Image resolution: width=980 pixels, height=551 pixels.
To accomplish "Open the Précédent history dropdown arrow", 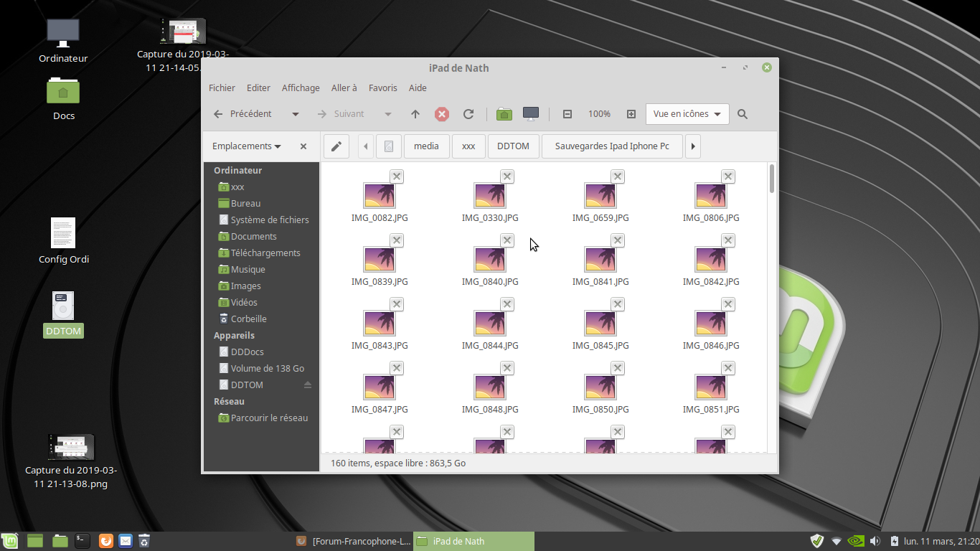I will click(295, 114).
